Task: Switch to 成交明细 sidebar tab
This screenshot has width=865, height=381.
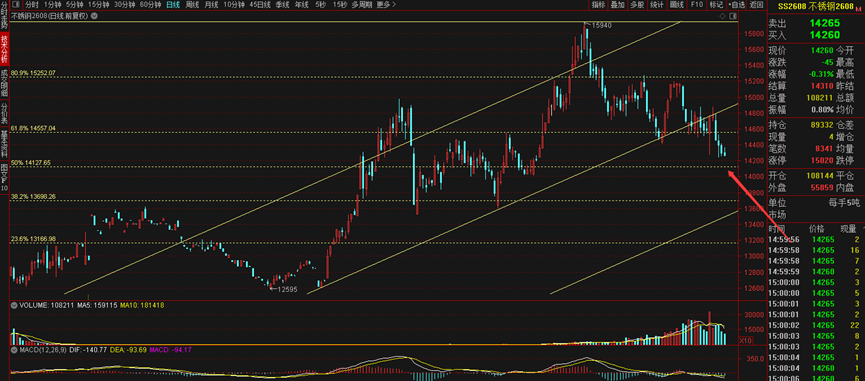Action: click(x=4, y=83)
